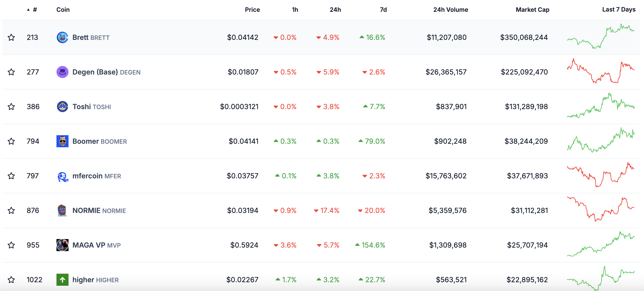Click mfercoin price $0.03757

(x=242, y=176)
